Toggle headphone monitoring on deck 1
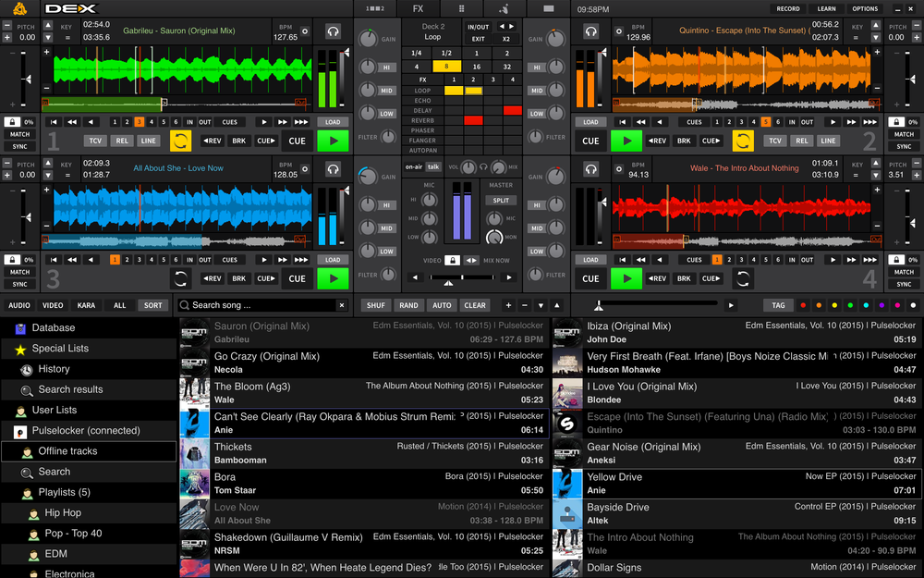This screenshot has height=578, width=924. (333, 31)
